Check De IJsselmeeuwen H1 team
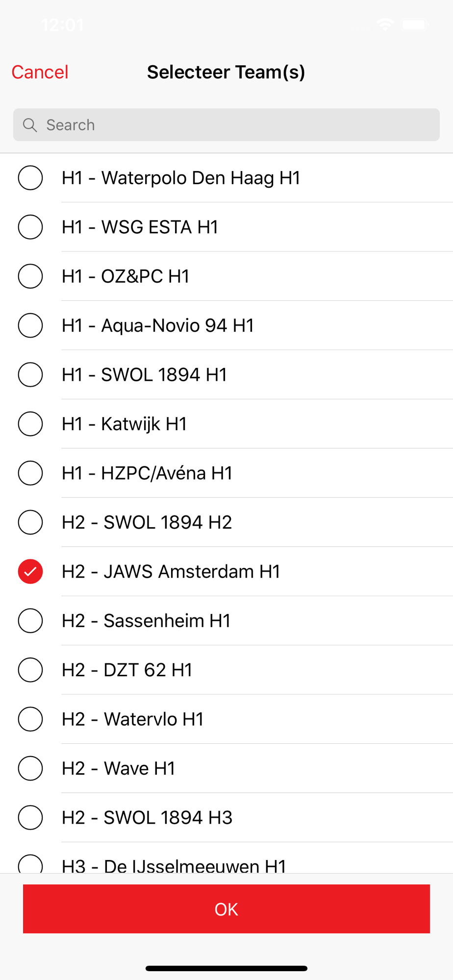 pos(30,864)
